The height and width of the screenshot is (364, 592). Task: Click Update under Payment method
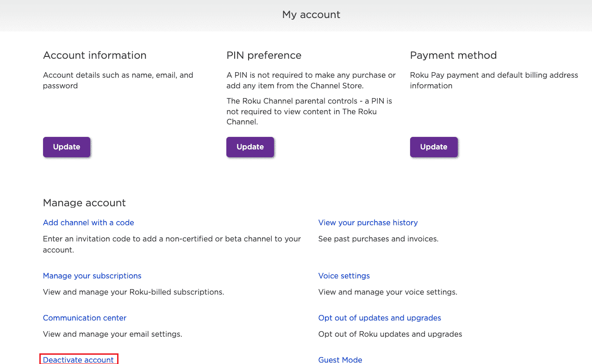pos(434,147)
